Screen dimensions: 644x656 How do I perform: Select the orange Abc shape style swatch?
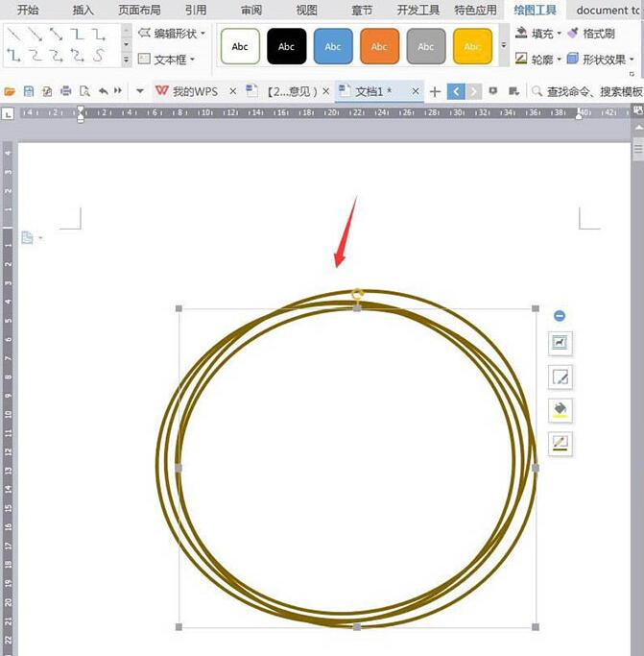pyautogui.click(x=379, y=46)
